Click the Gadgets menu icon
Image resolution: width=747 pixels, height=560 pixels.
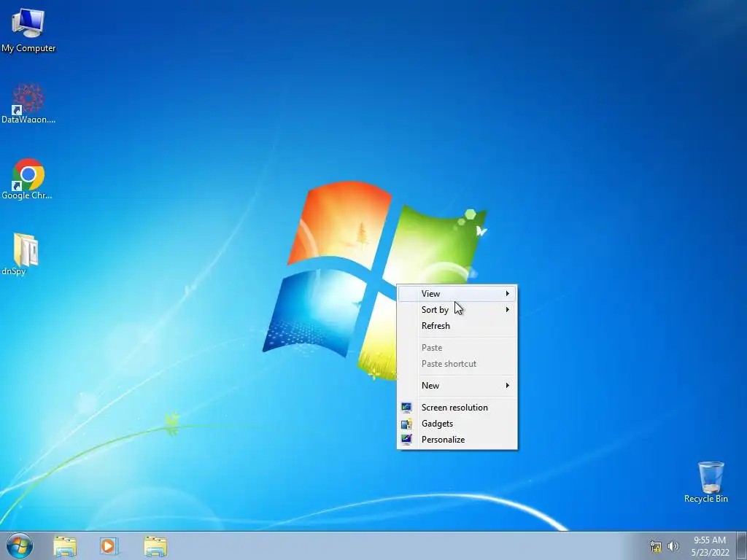(x=406, y=424)
